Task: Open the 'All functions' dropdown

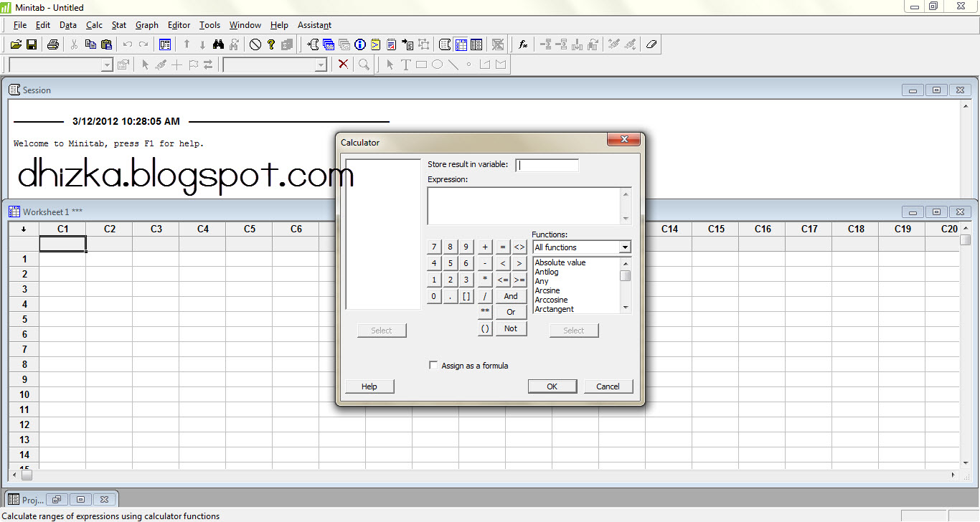Action: point(625,247)
